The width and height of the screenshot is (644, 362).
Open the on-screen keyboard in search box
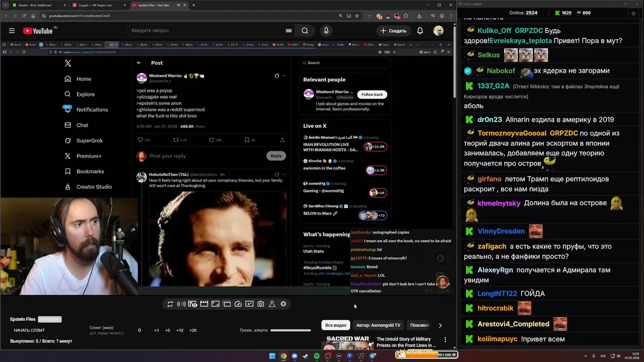click(289, 31)
